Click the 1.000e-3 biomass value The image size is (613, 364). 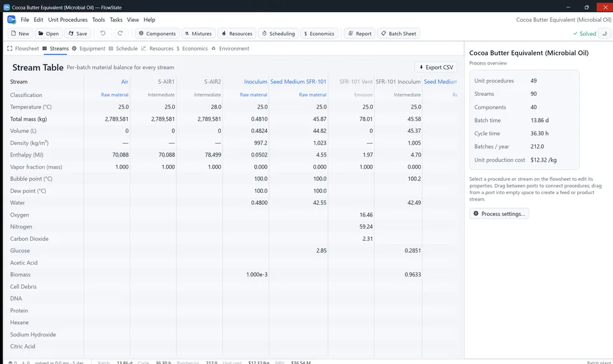click(x=257, y=275)
